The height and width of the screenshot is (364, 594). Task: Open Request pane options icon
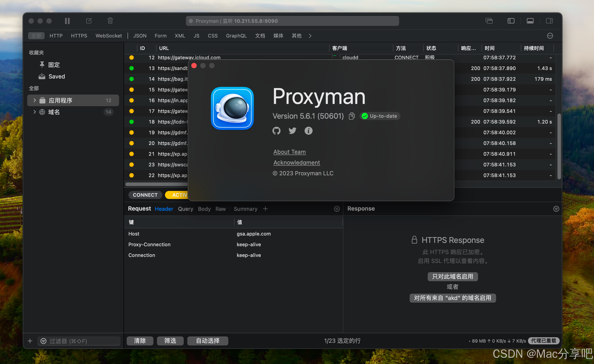point(337,209)
